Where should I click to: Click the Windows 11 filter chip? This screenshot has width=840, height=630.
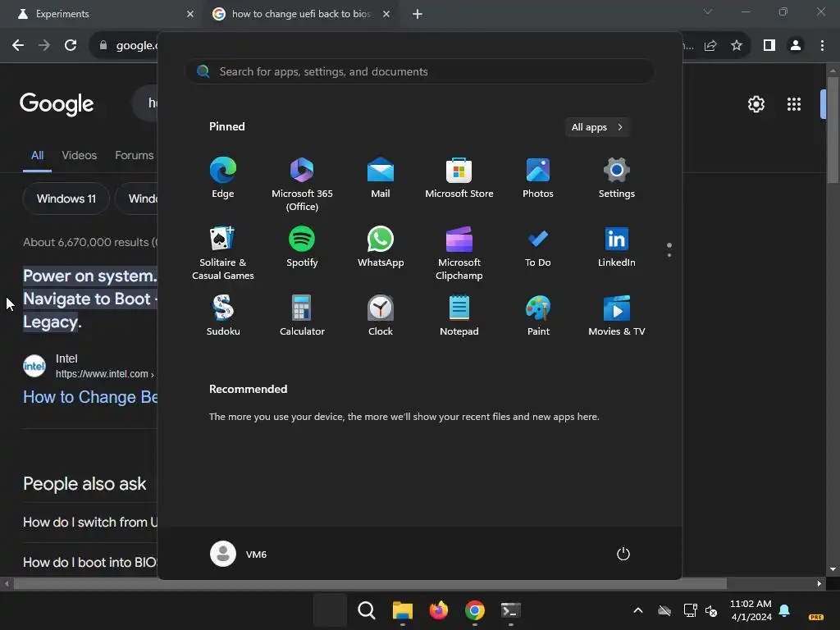pyautogui.click(x=66, y=199)
